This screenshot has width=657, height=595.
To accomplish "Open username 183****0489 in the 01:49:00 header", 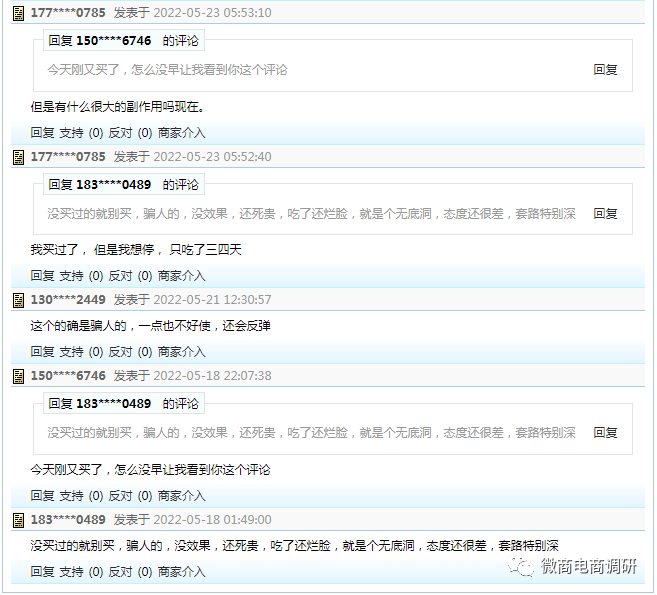I will coord(68,520).
